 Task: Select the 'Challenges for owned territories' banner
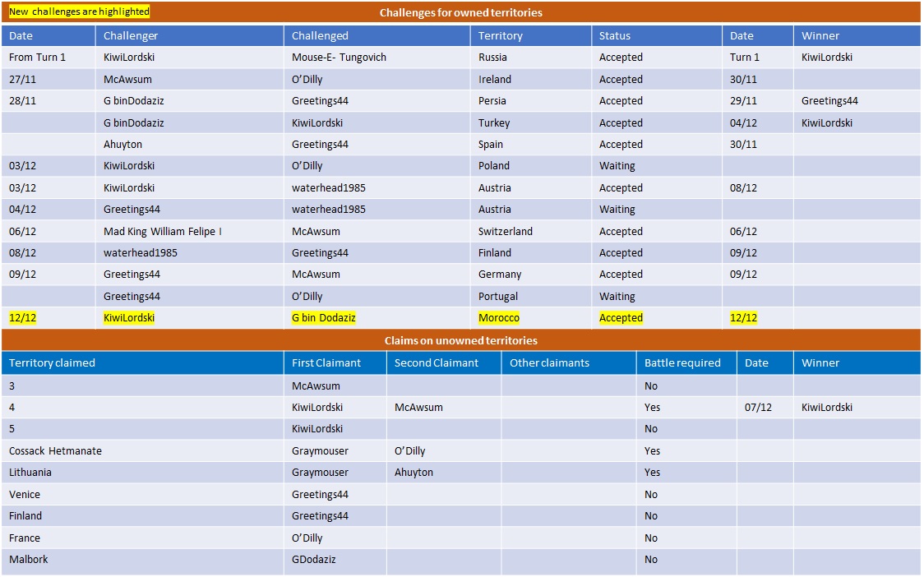[x=460, y=12]
